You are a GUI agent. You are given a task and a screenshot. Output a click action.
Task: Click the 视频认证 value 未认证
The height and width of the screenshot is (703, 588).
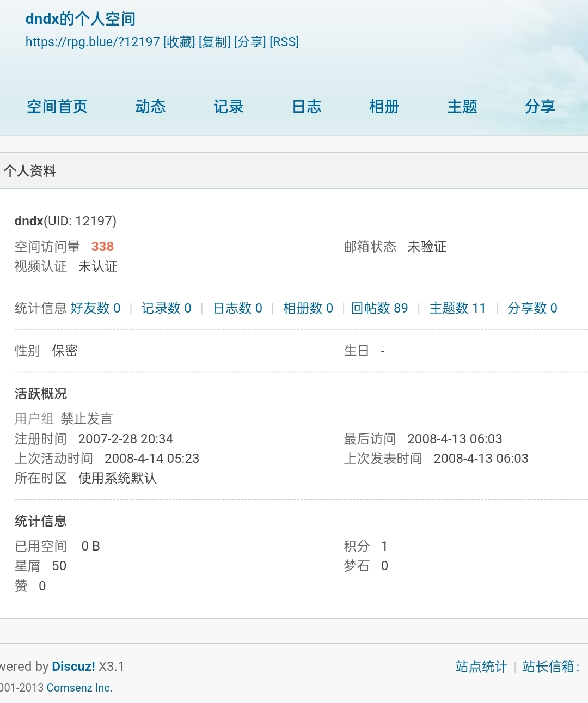click(x=98, y=266)
